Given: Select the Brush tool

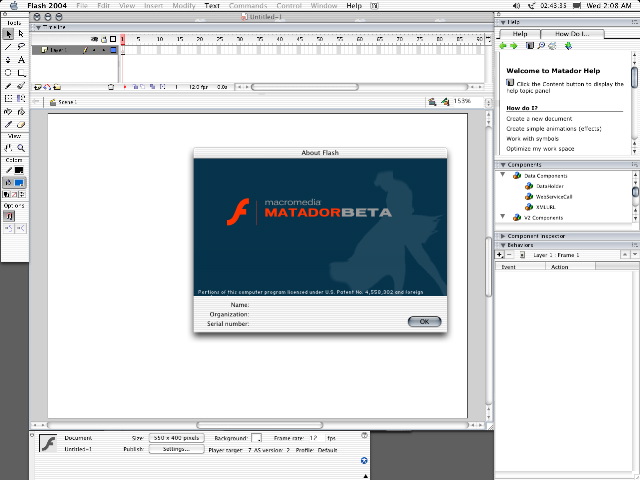Looking at the screenshot, I should (x=21, y=86).
